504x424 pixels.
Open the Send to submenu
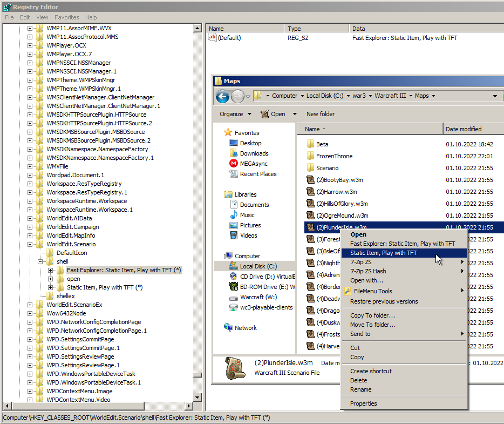pyautogui.click(x=404, y=334)
